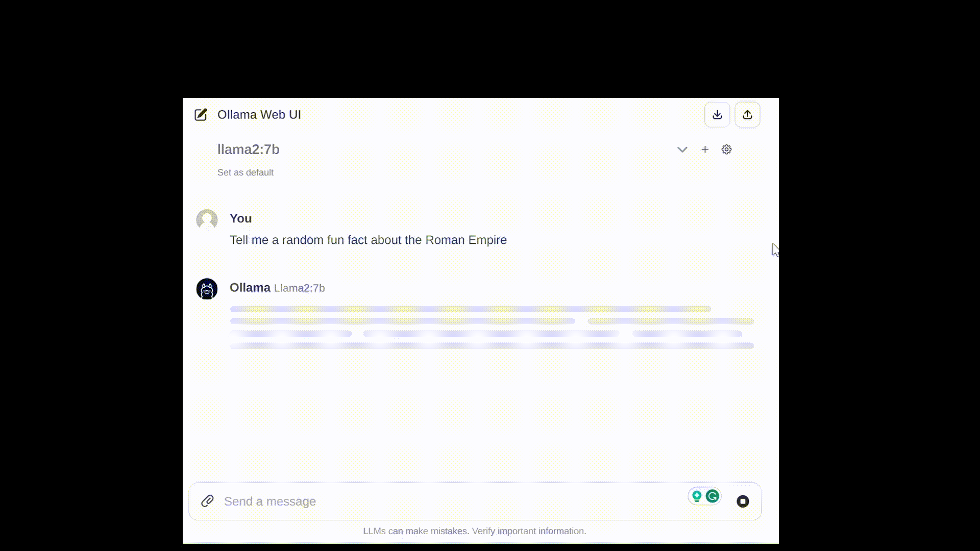Click the Roman Empire prompt message
The height and width of the screenshot is (551, 980).
(x=368, y=240)
